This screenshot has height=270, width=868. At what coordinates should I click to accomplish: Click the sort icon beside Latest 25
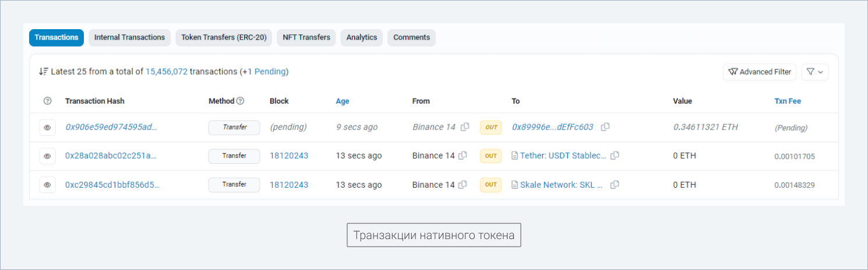(x=43, y=72)
